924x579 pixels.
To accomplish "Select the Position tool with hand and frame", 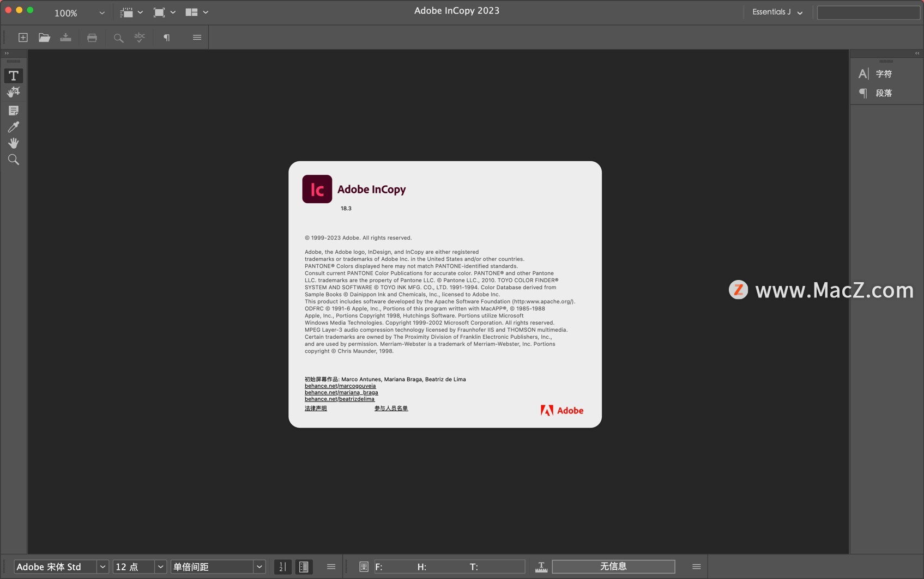I will point(13,92).
